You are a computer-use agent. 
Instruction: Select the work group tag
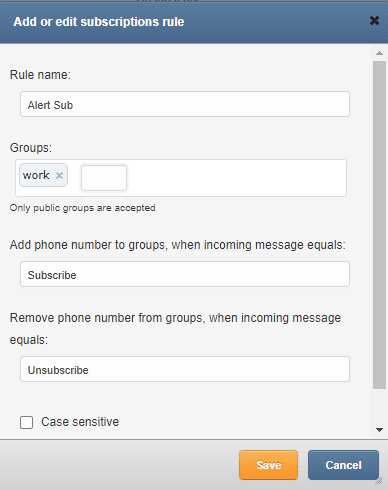(36, 175)
